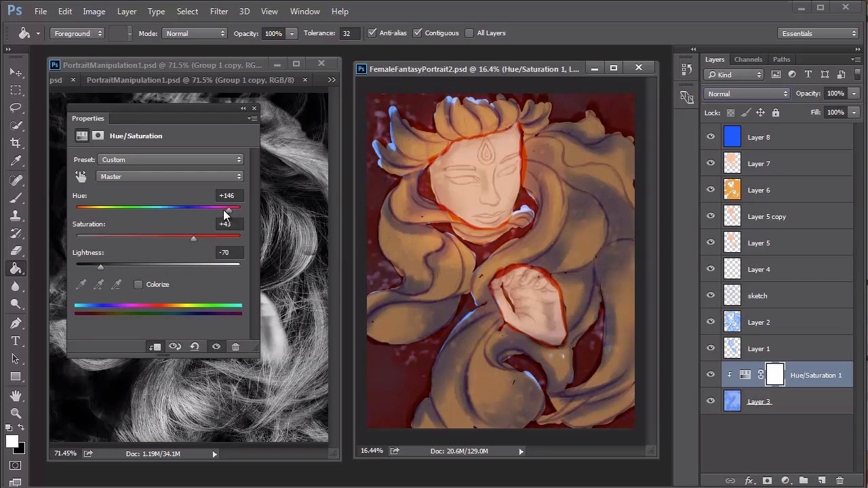Select the Zoom tool

tap(16, 413)
